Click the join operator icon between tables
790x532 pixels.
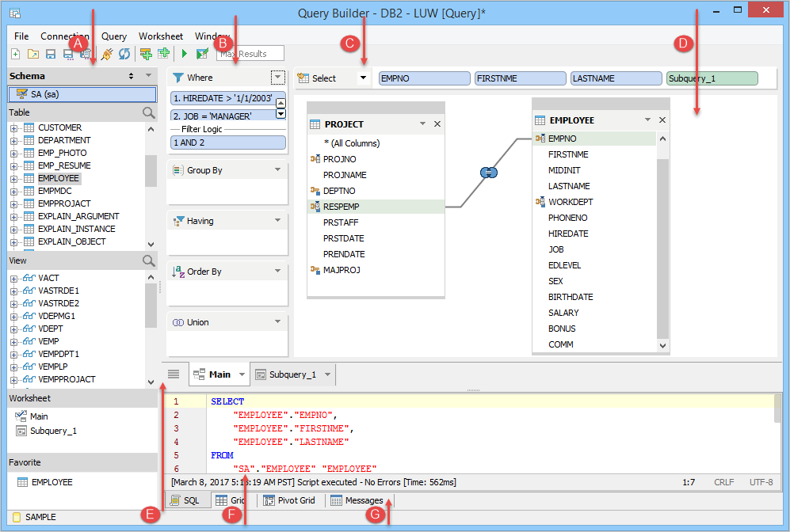point(489,173)
